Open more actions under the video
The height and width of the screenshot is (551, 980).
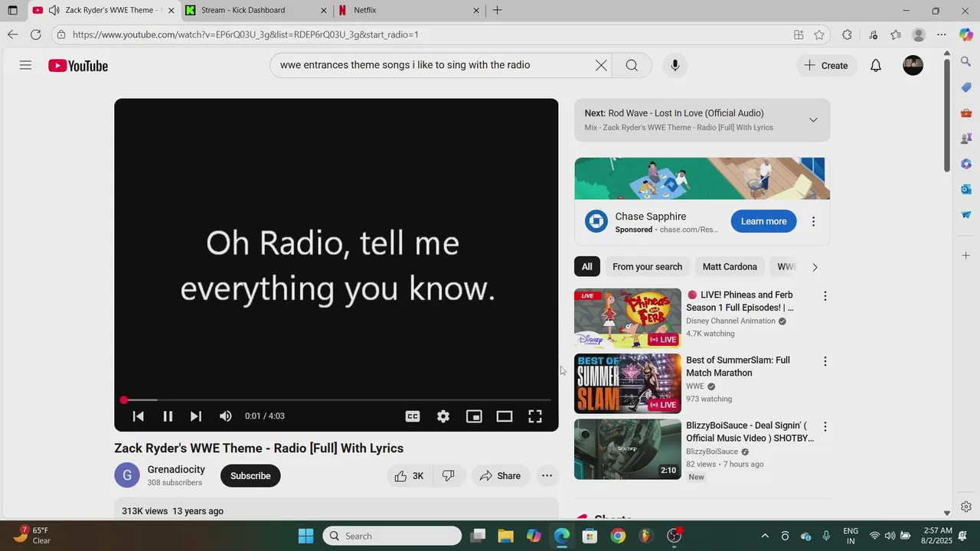547,476
